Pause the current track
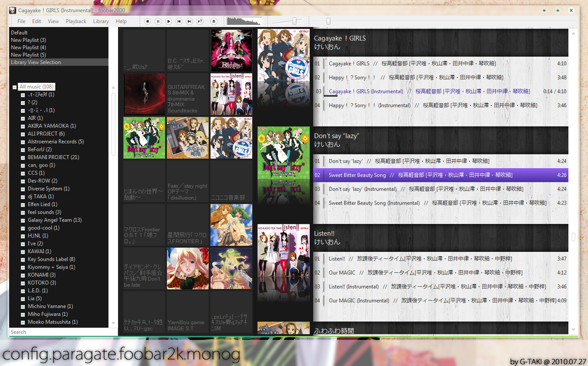The height and width of the screenshot is (366, 588). tap(158, 21)
